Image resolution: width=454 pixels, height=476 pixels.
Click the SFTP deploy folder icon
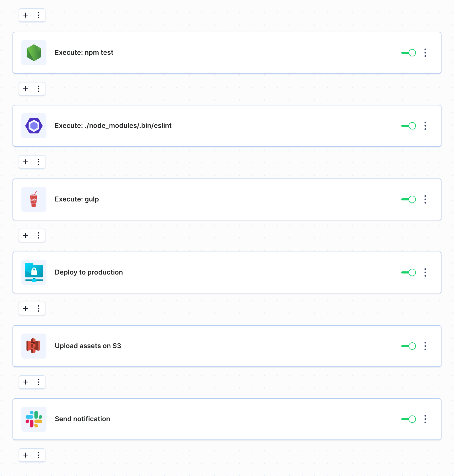point(34,272)
